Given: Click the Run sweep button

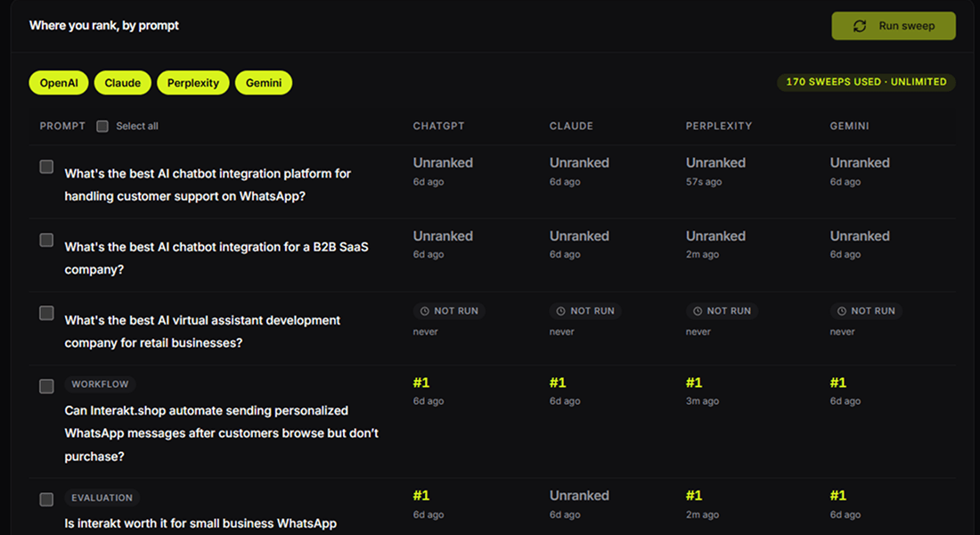Looking at the screenshot, I should 893,26.
